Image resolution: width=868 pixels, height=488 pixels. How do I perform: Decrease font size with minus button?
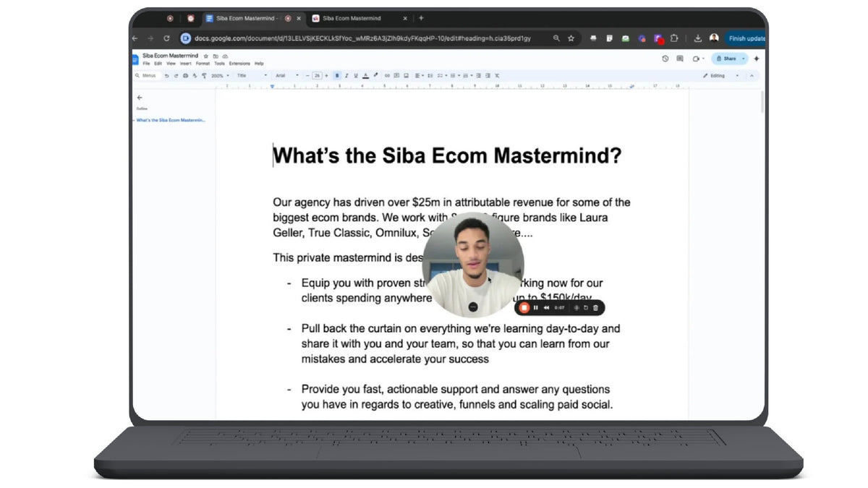[x=307, y=75]
